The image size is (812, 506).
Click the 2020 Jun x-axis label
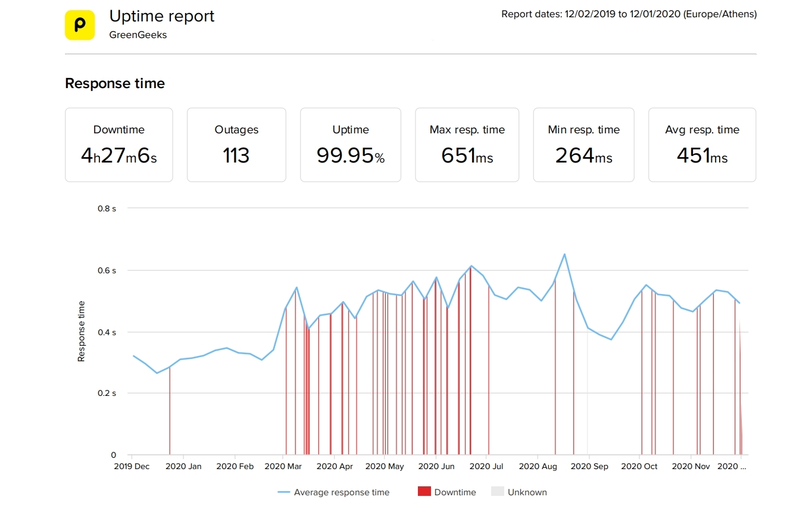click(436, 467)
